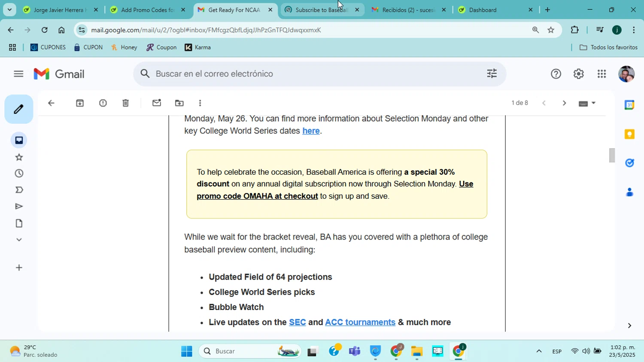Click the Compose pencil button

(19, 109)
